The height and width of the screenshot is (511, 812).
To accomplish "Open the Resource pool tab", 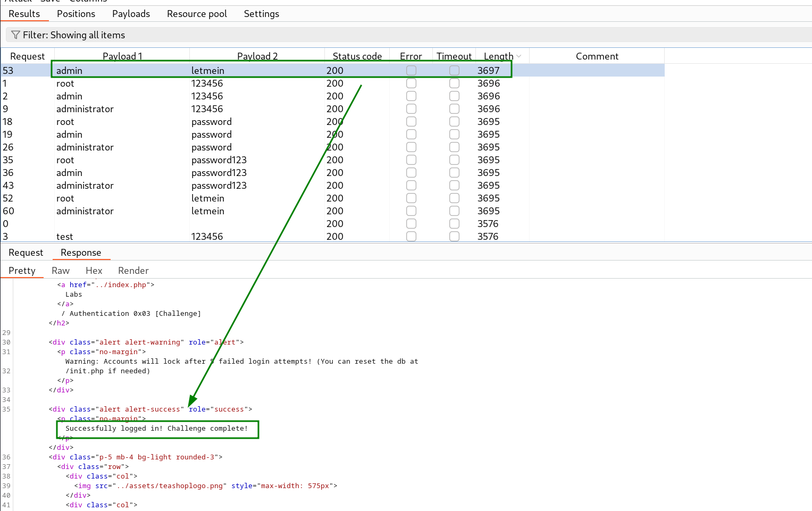I will coord(197,14).
